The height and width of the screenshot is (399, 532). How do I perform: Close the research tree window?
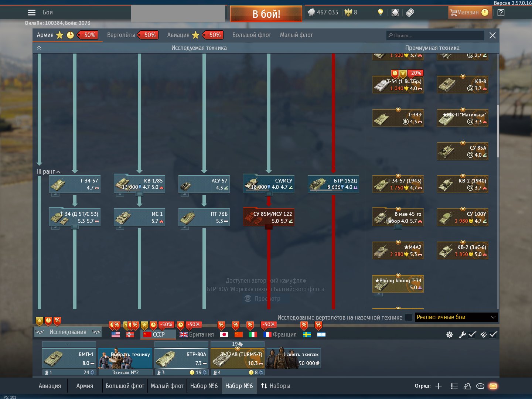point(492,35)
